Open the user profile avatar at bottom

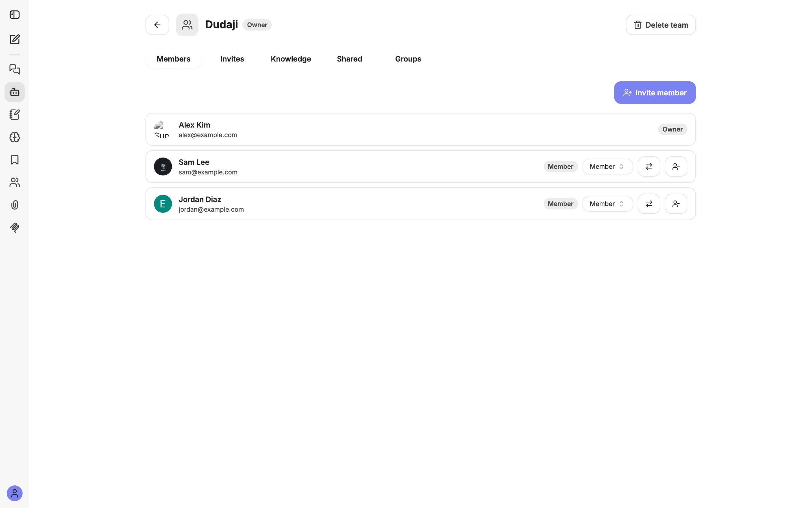click(14, 493)
